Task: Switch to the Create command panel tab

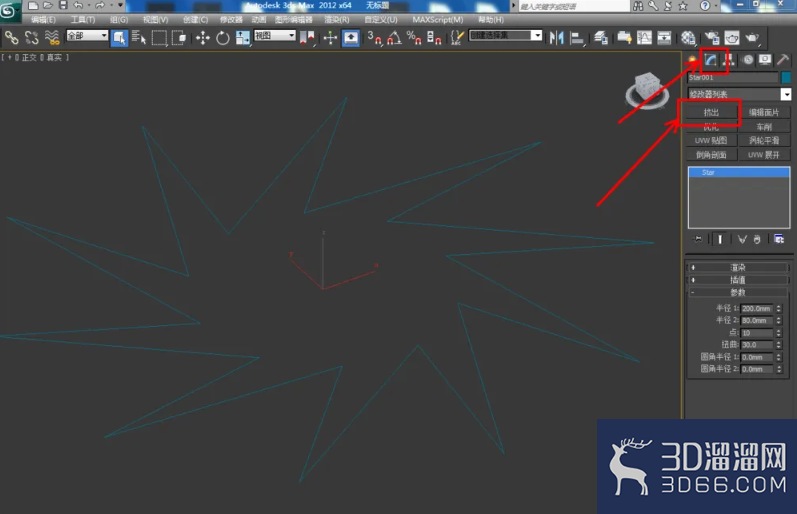Action: point(692,60)
